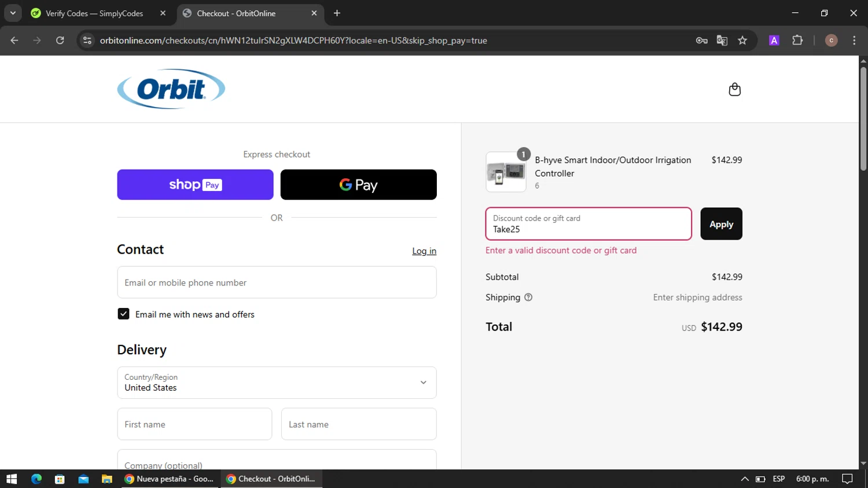Viewport: 868px width, 488px height.
Task: Open the password manager key icon
Action: (x=701, y=41)
